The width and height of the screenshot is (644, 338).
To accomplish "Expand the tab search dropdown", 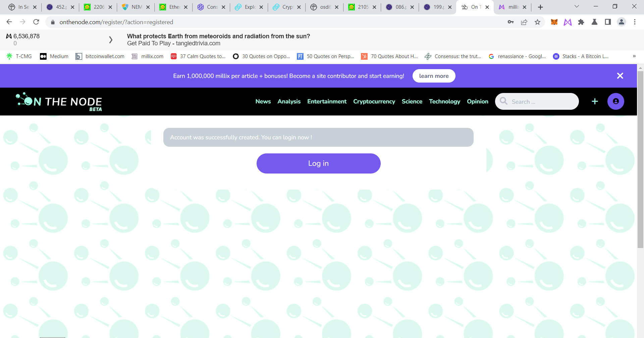I will [x=577, y=6].
